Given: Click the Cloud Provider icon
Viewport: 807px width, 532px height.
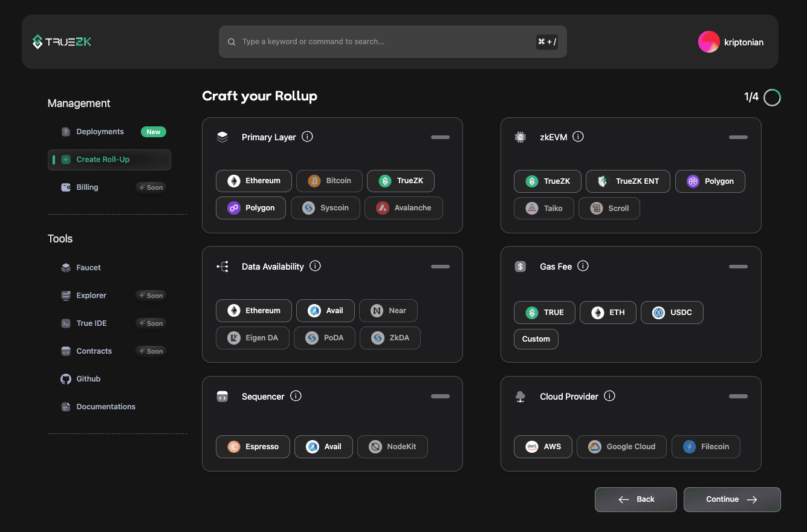Looking at the screenshot, I should coord(520,397).
